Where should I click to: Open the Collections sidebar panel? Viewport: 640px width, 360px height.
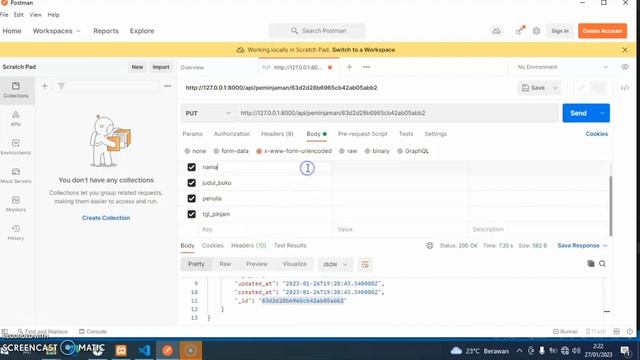point(16,90)
